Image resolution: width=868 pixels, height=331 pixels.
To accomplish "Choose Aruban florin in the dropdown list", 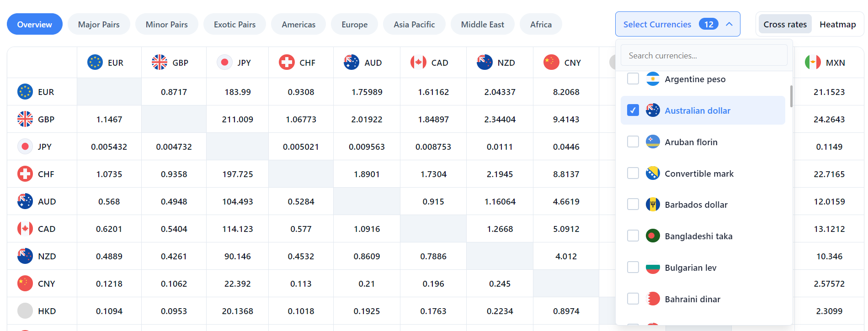I will pos(633,142).
